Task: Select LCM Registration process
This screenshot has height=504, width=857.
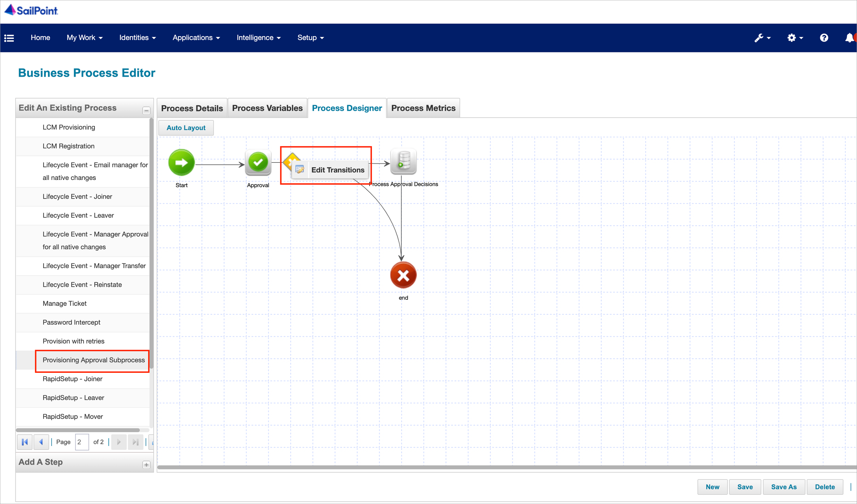Action: click(x=83, y=146)
